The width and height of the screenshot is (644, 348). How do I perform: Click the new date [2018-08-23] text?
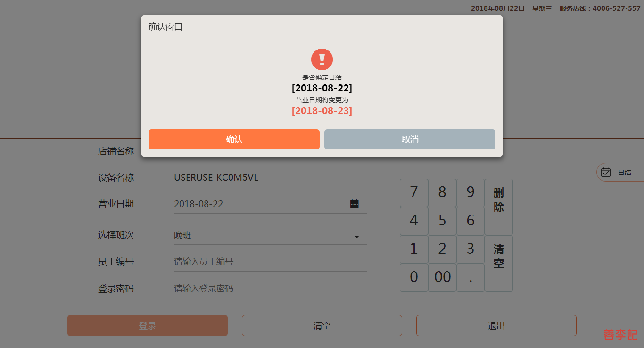point(322,111)
